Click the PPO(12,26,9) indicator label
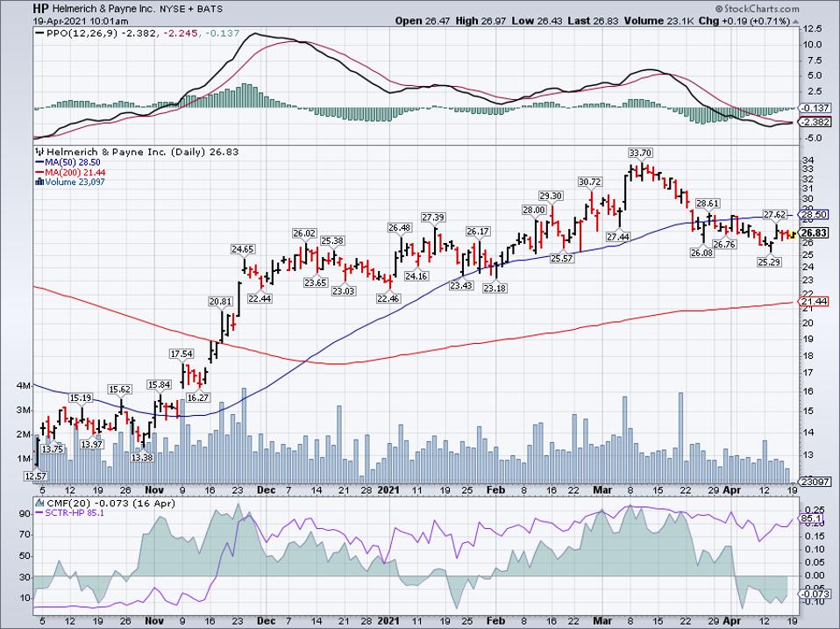This screenshot has height=629, width=840. (82, 33)
